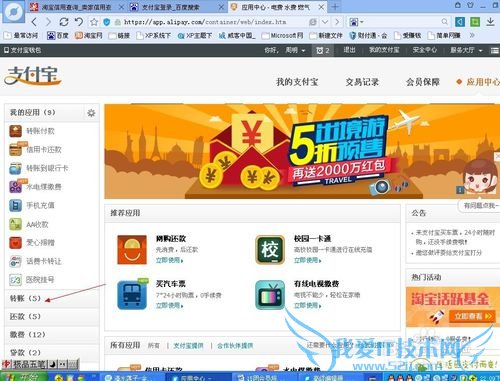This screenshot has height=381, width=500.
Task: Click the browser address bar URL
Action: coord(205,22)
